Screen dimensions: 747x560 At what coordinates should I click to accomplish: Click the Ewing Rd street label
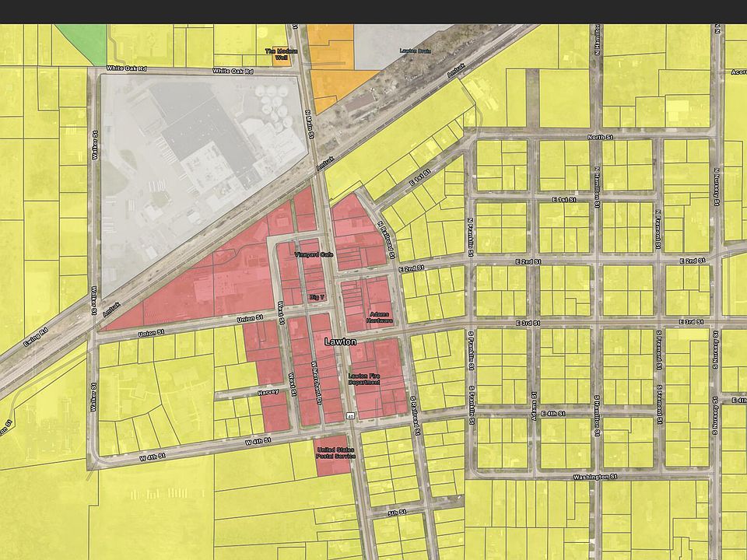(36, 337)
